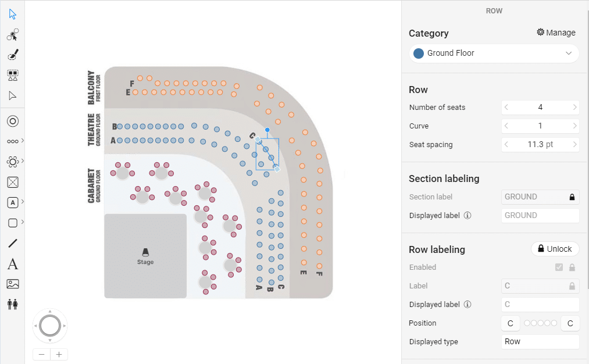Select the line drawing tool
The width and height of the screenshot is (589, 364).
coord(12,244)
